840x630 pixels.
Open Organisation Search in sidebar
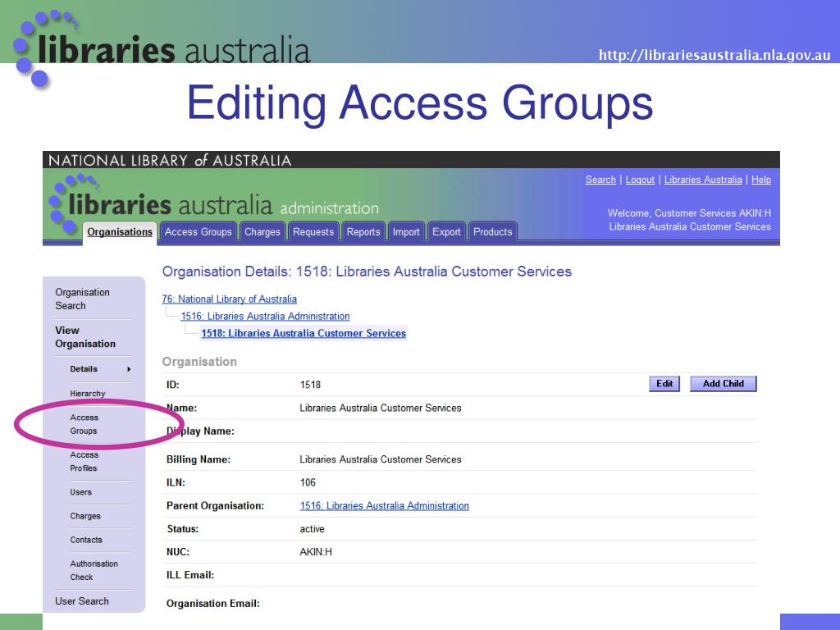pyautogui.click(x=83, y=299)
